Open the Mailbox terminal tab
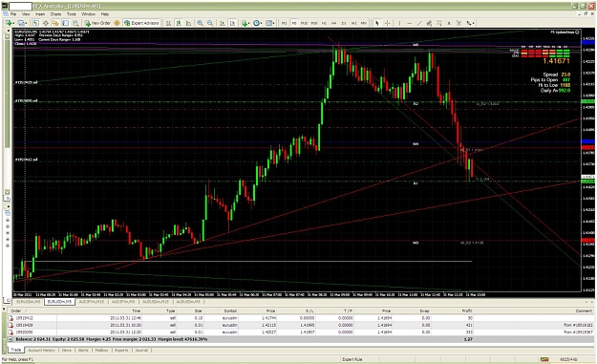597x364 pixels. click(101, 351)
